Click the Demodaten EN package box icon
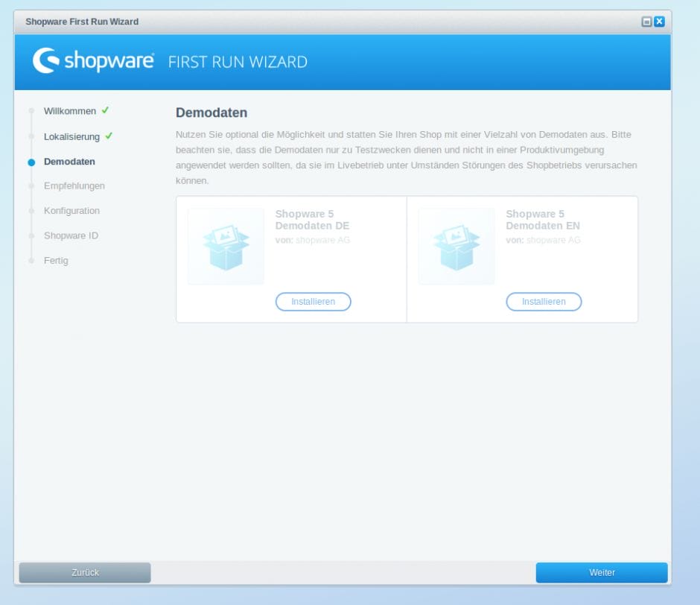Screen dimensions: 700x605 pos(456,247)
